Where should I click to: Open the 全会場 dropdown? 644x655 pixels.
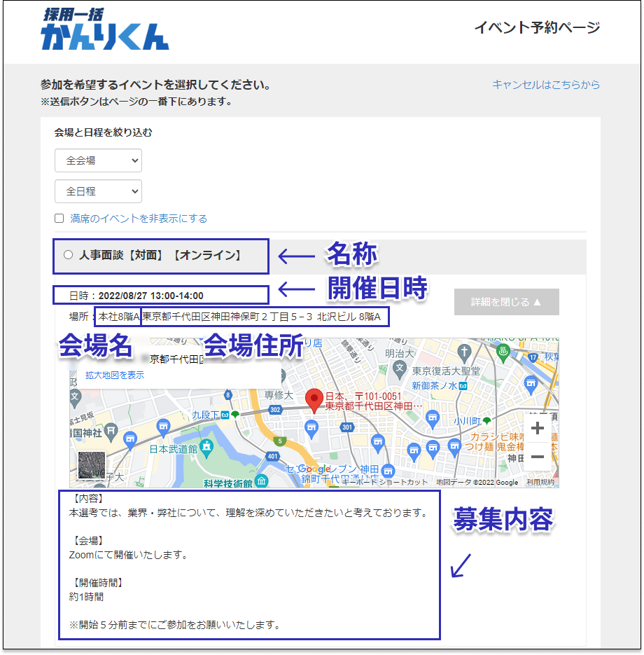tap(98, 160)
